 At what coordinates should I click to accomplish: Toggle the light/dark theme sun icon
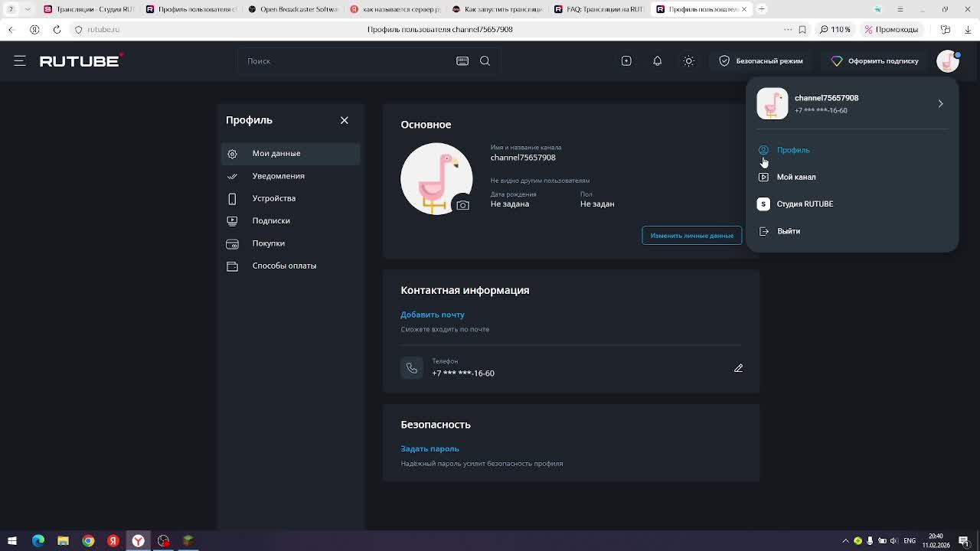point(688,60)
